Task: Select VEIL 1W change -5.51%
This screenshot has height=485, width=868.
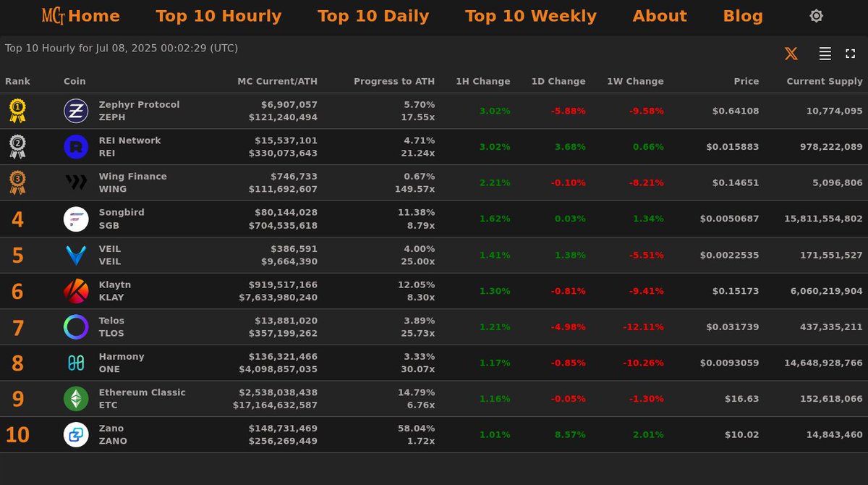Action: [646, 255]
